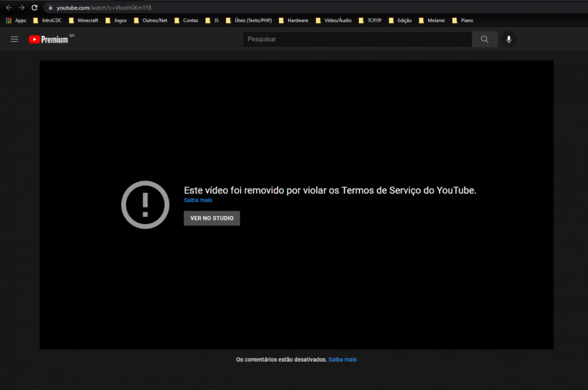
Task: Open the JS bookmark folder
Action: pos(212,20)
